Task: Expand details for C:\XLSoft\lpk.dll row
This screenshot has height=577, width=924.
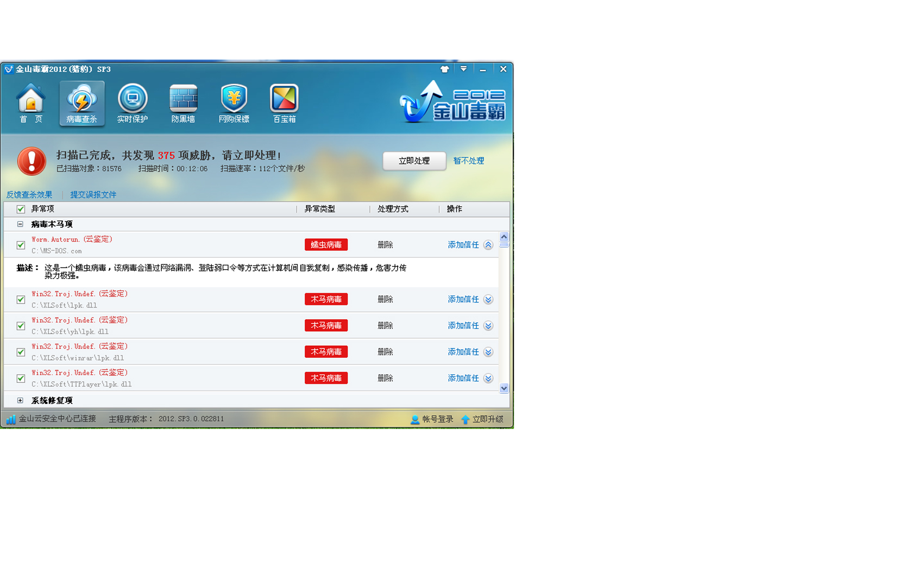Action: (488, 300)
